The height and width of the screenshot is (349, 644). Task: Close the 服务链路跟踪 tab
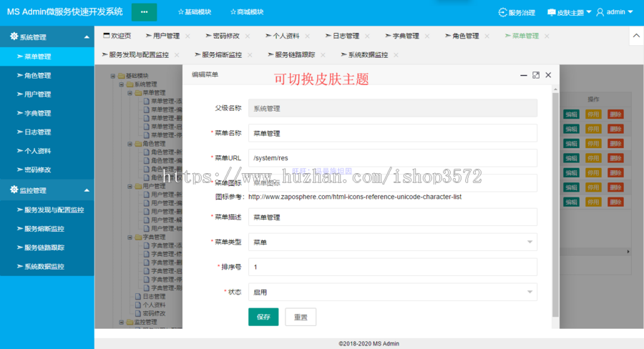323,55
